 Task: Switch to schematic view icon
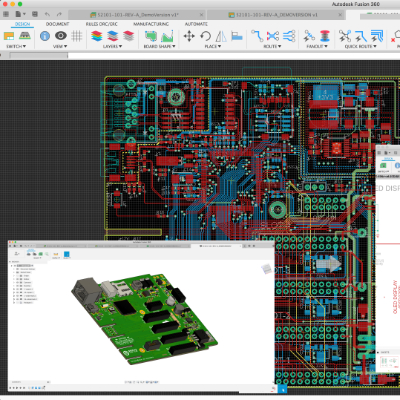pyautogui.click(x=9, y=36)
